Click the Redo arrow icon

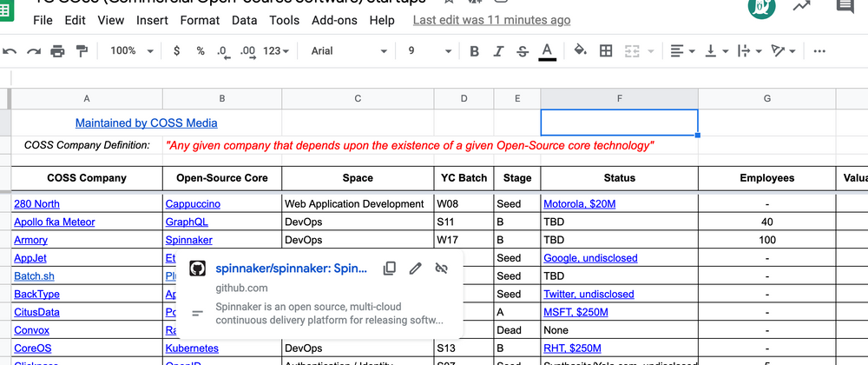tap(34, 51)
